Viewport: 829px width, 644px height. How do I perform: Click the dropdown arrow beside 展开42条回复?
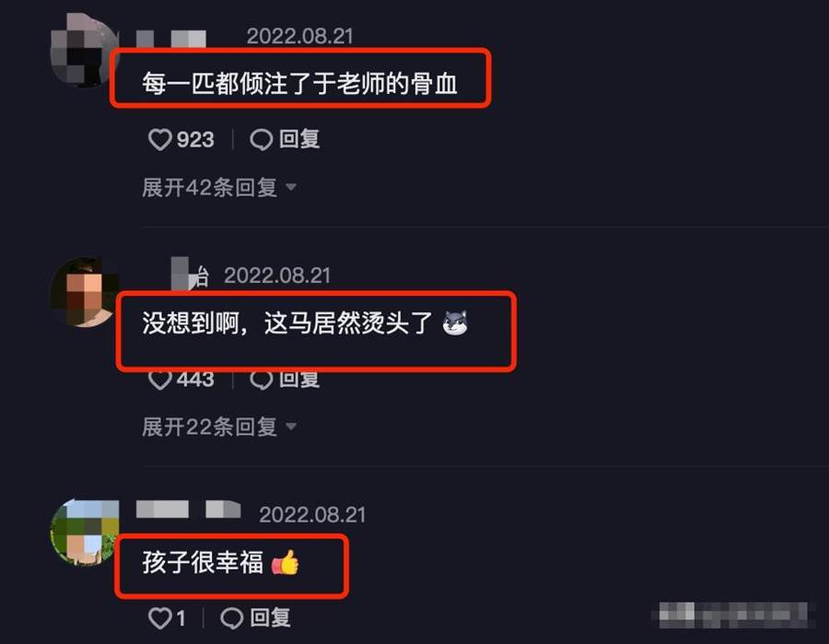pos(291,187)
